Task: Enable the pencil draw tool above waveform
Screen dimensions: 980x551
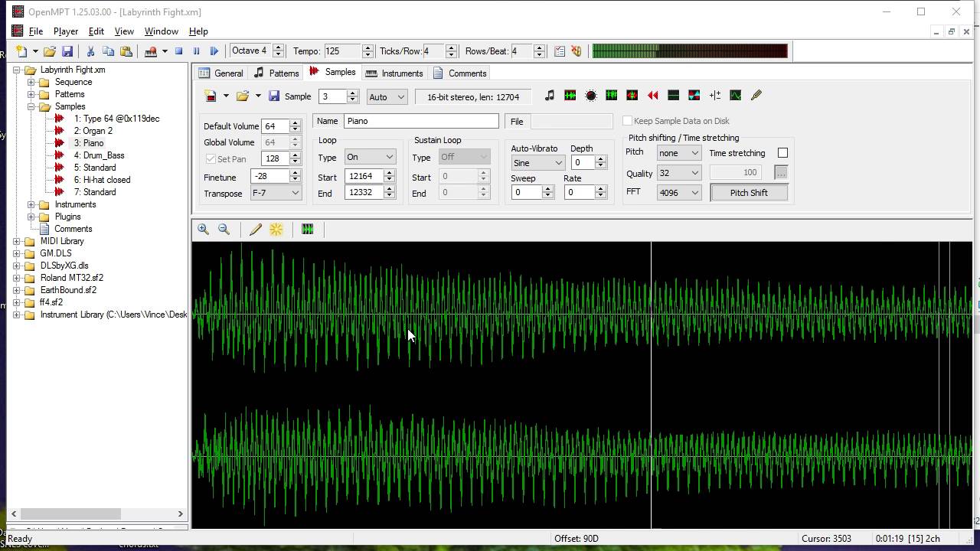Action: 256,229
